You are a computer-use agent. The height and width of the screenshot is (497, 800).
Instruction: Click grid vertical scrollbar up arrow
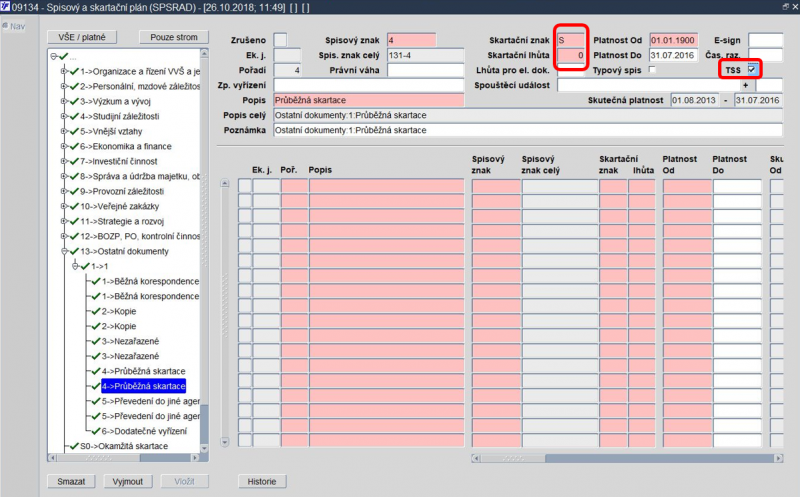point(225,183)
